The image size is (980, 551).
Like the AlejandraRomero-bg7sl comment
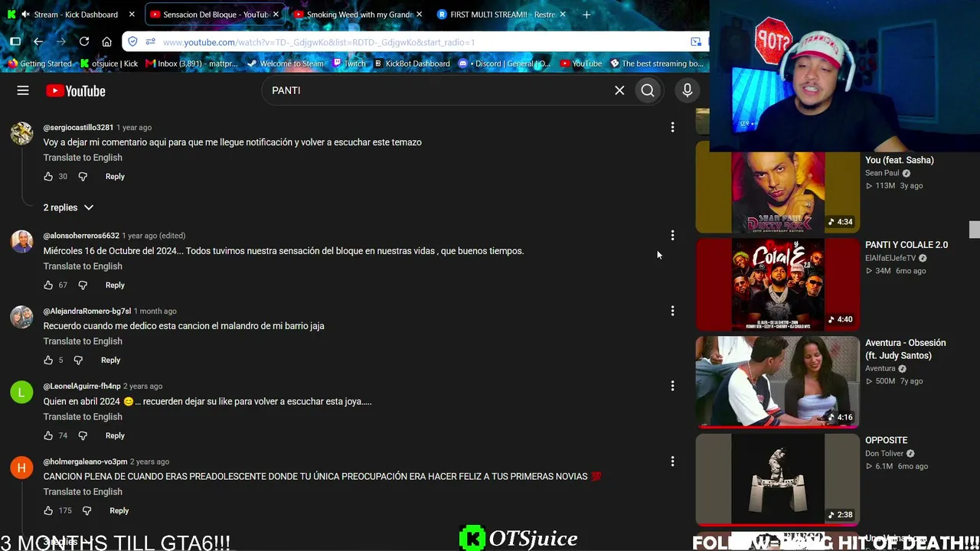coord(48,360)
